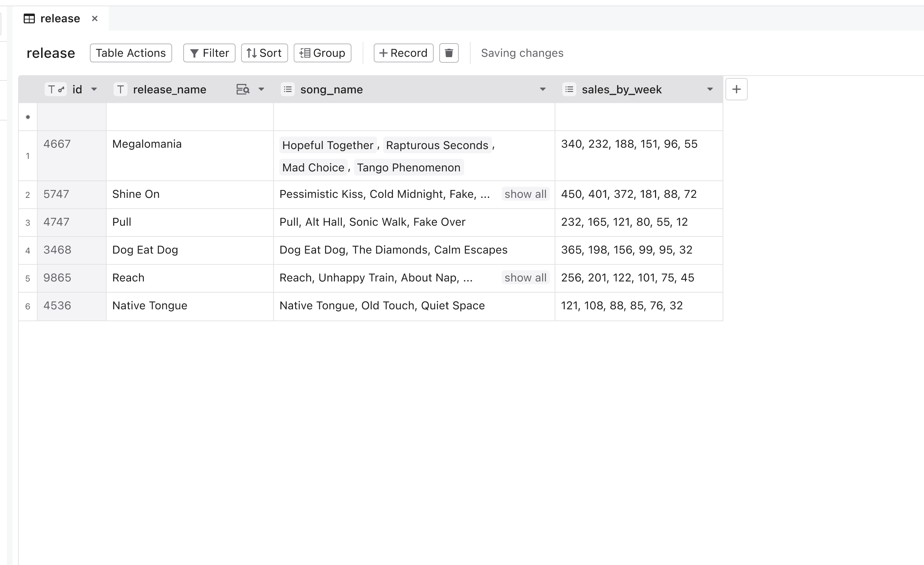This screenshot has height=565, width=924.
Task: Click release_name column header
Action: tap(170, 89)
